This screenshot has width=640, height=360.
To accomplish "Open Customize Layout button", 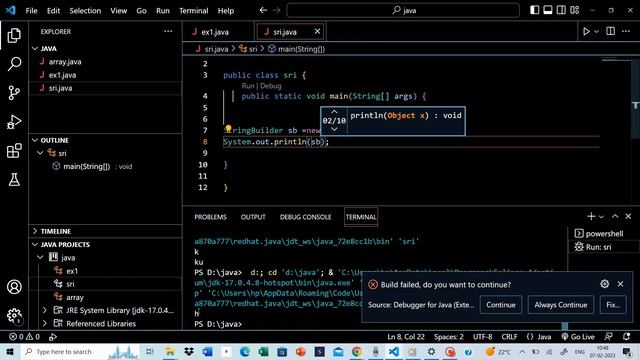I will (x=575, y=10).
